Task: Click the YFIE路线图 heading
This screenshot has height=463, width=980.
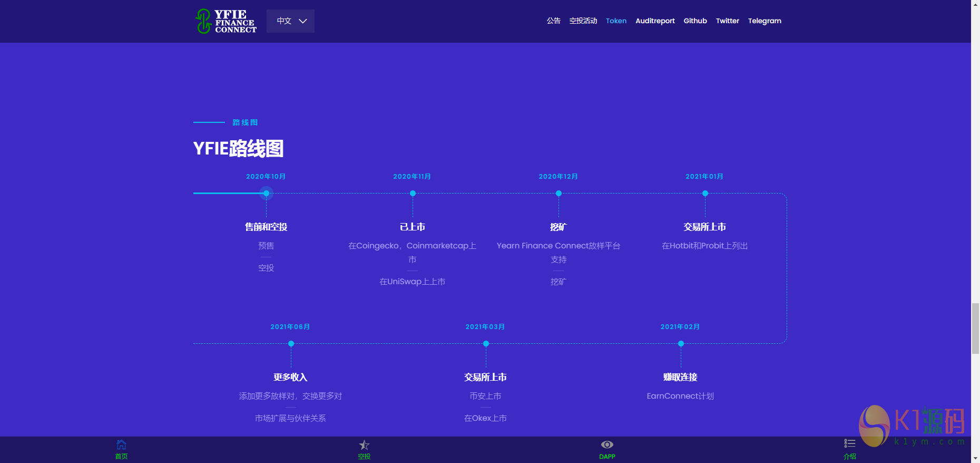Action: (x=238, y=149)
